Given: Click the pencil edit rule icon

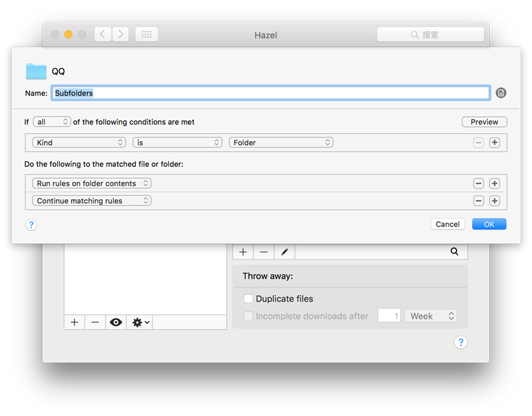Looking at the screenshot, I should 284,251.
